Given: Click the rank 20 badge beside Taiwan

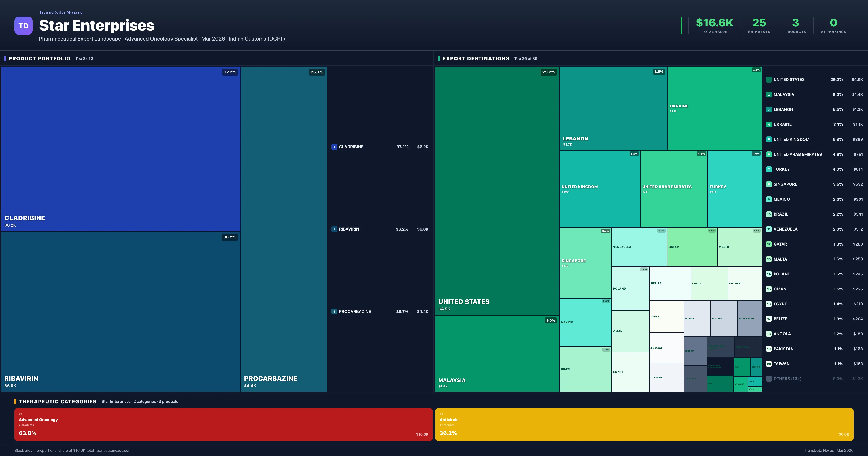Looking at the screenshot, I should coord(769,364).
